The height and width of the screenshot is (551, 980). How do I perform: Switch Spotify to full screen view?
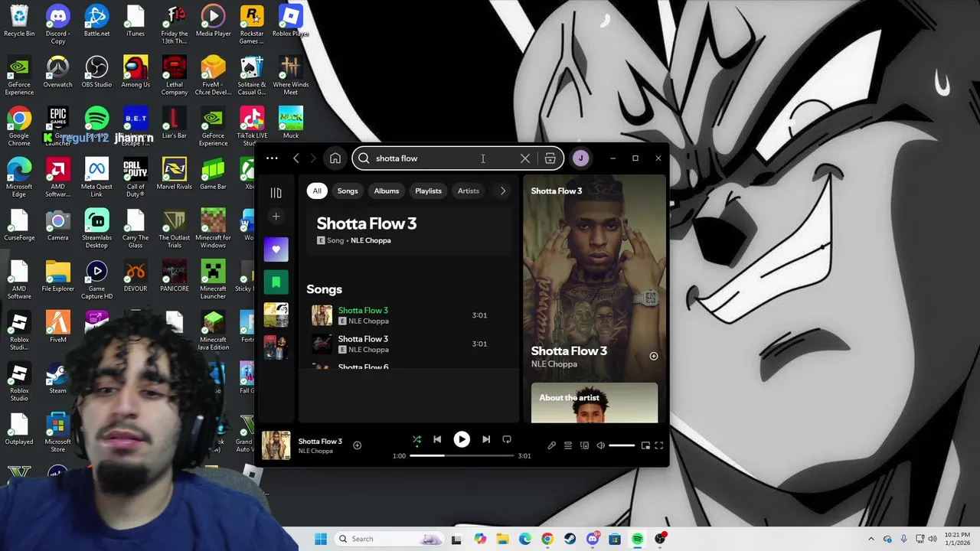tap(658, 445)
